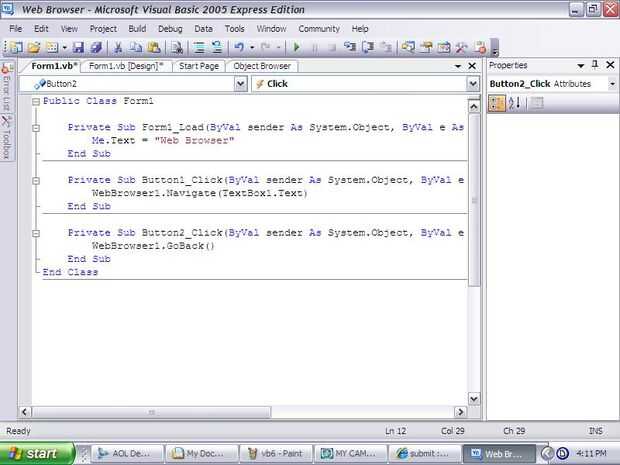
Task: Open Properties Window toolbar icon
Action: pyautogui.click(x=426, y=47)
